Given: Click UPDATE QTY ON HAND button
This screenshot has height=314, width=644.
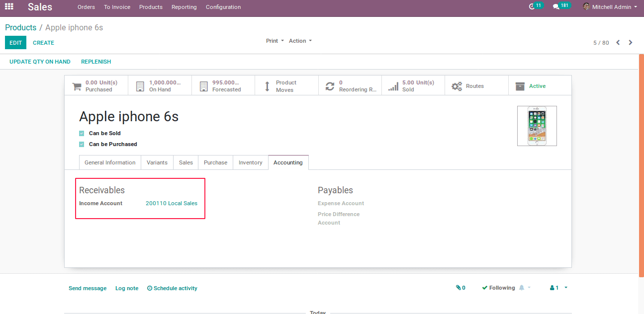Looking at the screenshot, I should tap(40, 62).
